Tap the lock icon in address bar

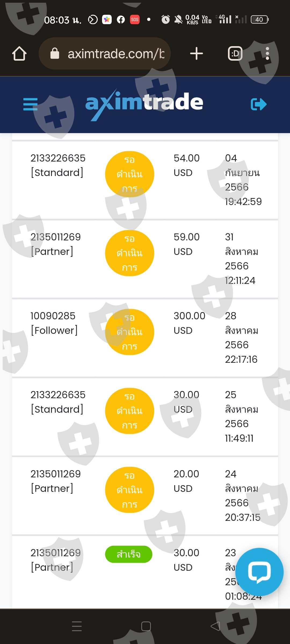coord(55,53)
